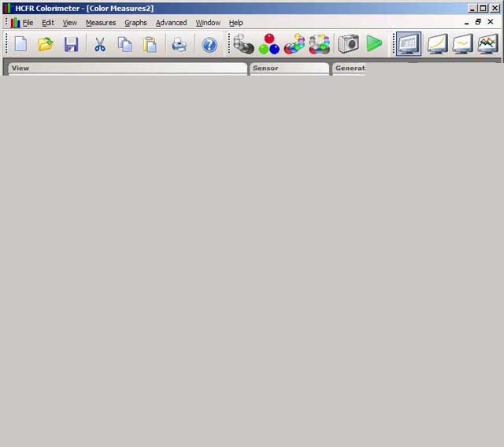Click the Copy icon in toolbar
Screen dimensions: 504x447
(x=124, y=44)
